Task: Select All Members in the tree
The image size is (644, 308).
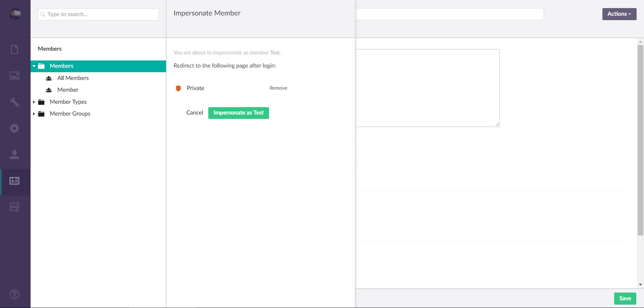Action: pos(73,78)
